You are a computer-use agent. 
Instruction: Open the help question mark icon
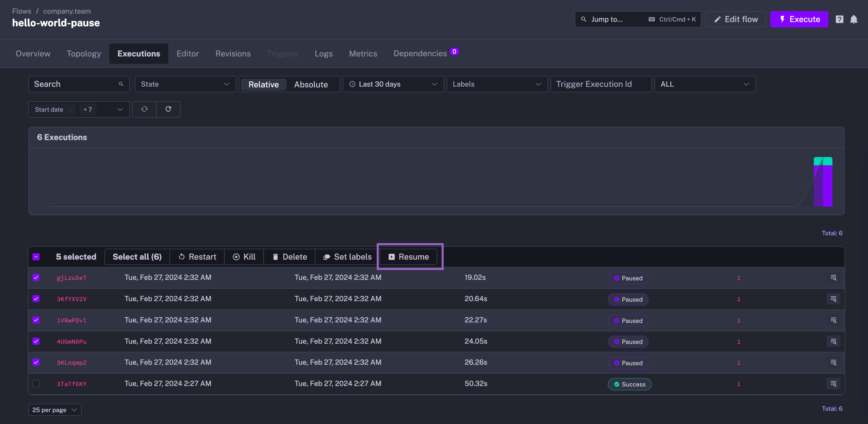click(x=839, y=20)
